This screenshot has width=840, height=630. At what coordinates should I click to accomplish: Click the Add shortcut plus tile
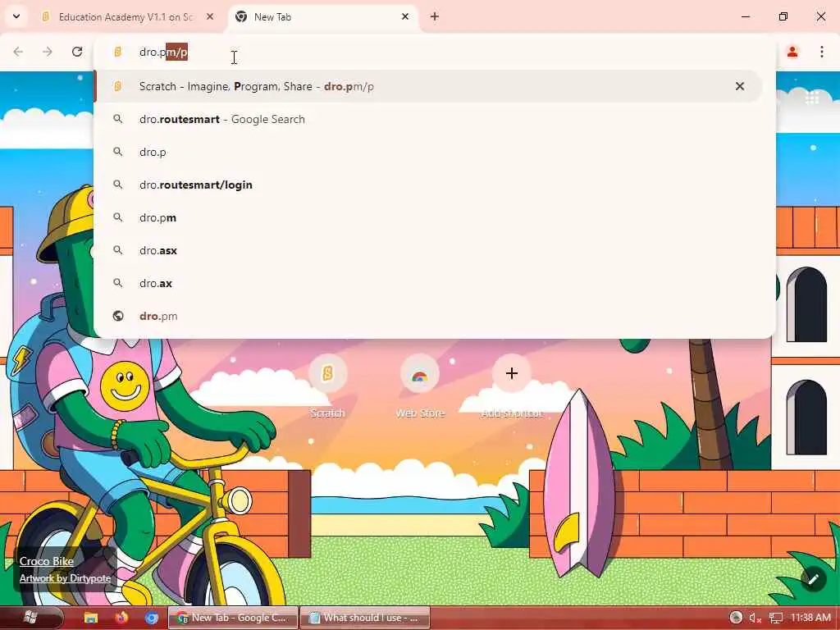(x=512, y=386)
